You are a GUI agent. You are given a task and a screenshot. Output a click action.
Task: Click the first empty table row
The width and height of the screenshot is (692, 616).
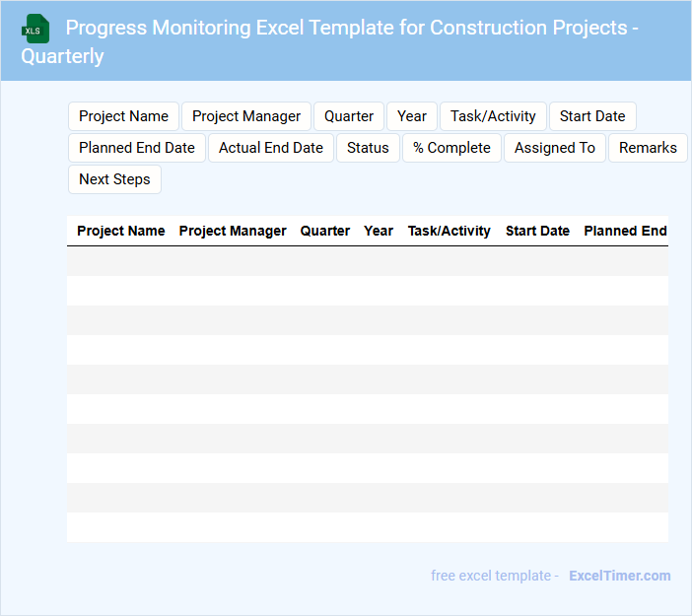click(x=367, y=261)
